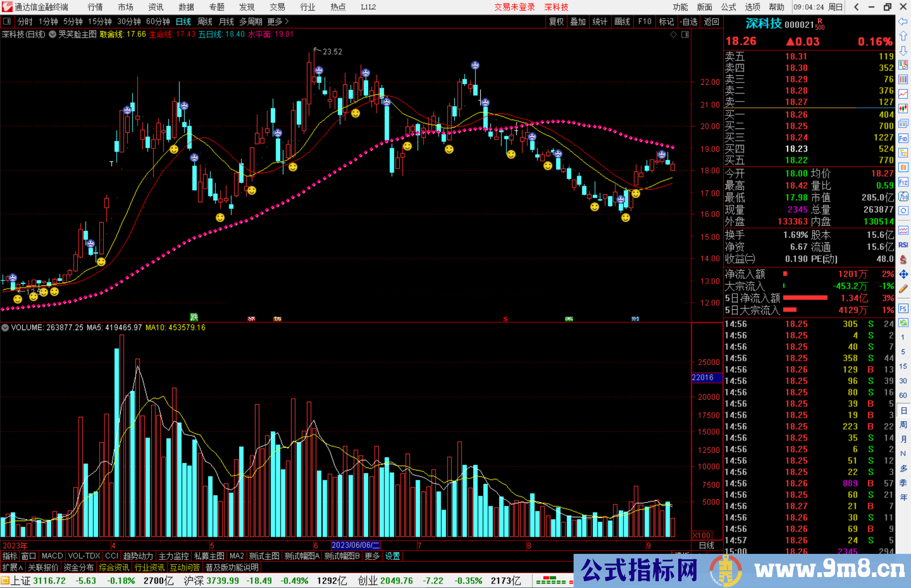
Task: Select the MACD indicator tab
Action: [x=52, y=556]
